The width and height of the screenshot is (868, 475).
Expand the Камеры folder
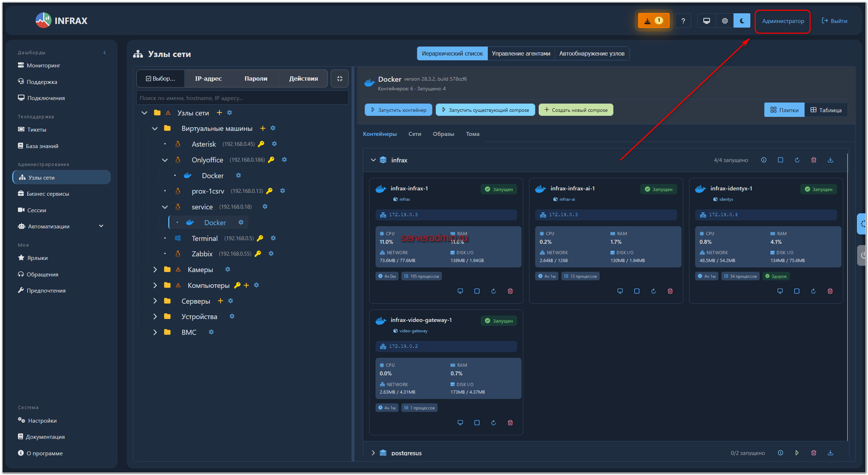155,270
